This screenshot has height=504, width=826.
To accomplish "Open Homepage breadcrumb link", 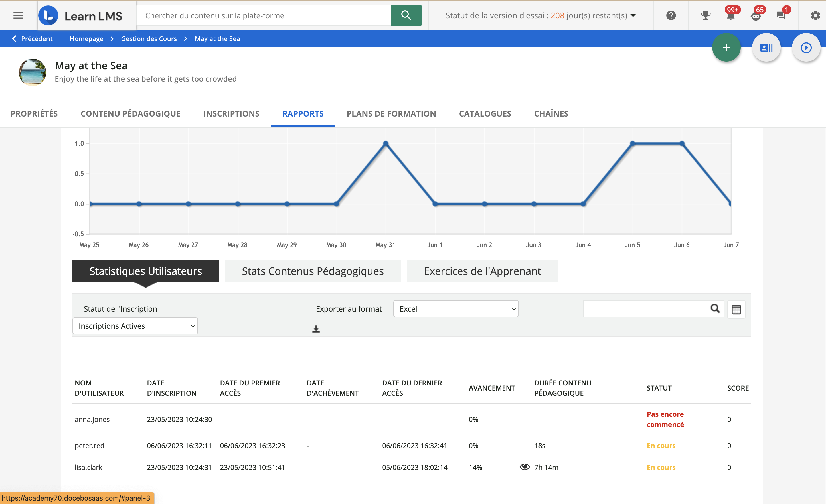I will [86, 39].
